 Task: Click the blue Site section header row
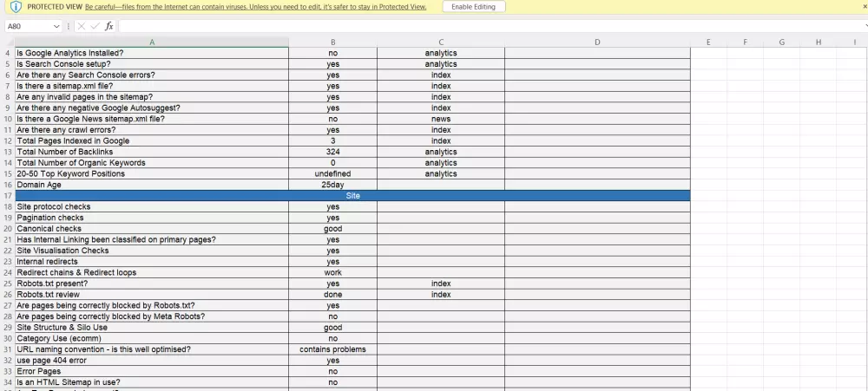click(352, 196)
